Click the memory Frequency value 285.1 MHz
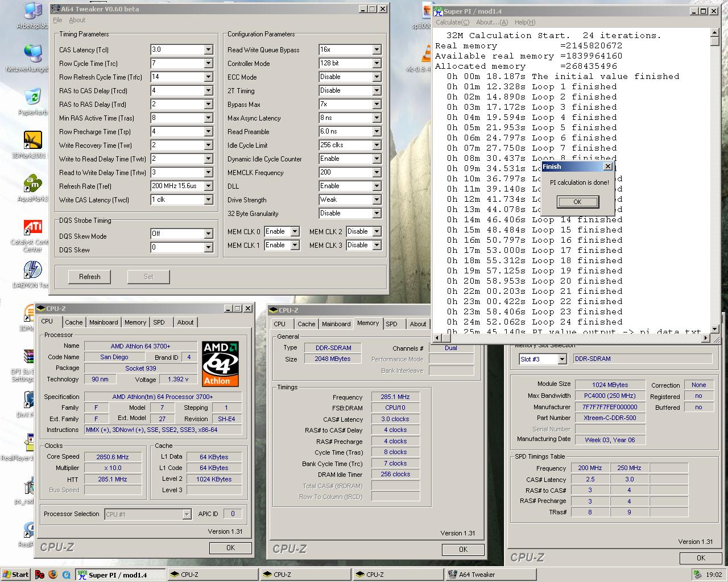 tap(395, 397)
